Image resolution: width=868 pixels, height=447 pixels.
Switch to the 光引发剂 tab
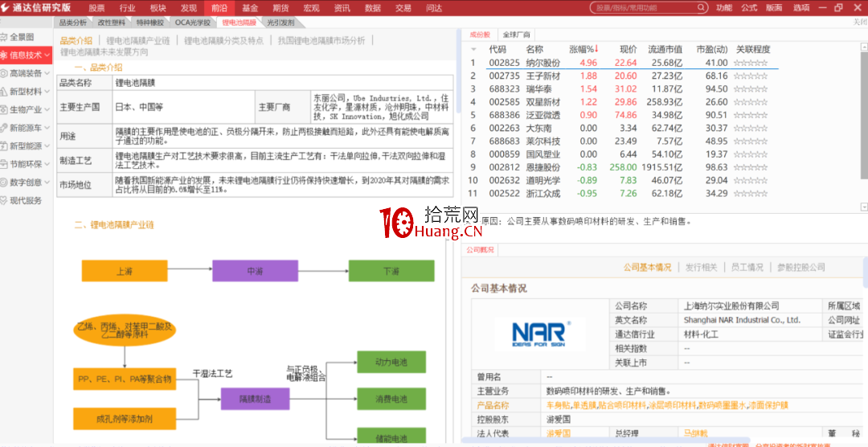(280, 23)
